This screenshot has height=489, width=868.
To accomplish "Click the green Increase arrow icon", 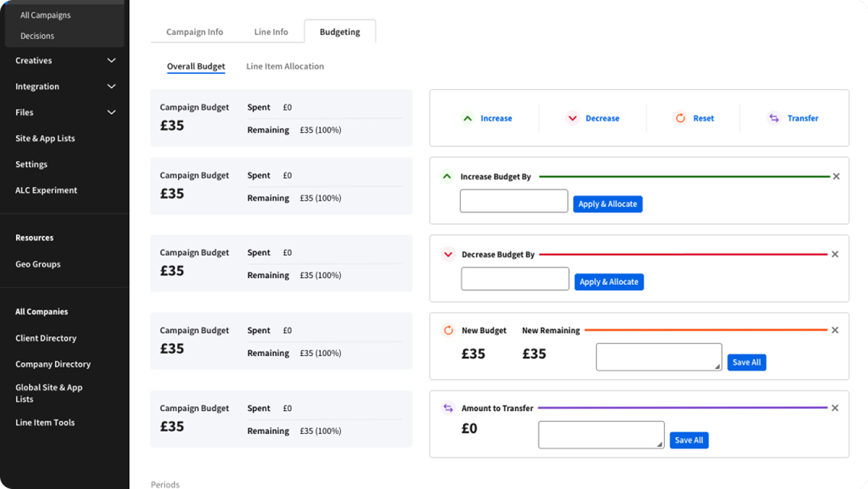I will pos(468,118).
